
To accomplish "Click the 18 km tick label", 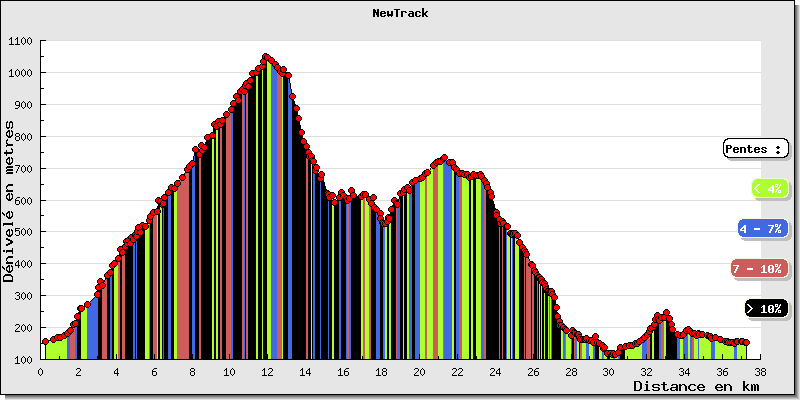I will coord(382,372).
